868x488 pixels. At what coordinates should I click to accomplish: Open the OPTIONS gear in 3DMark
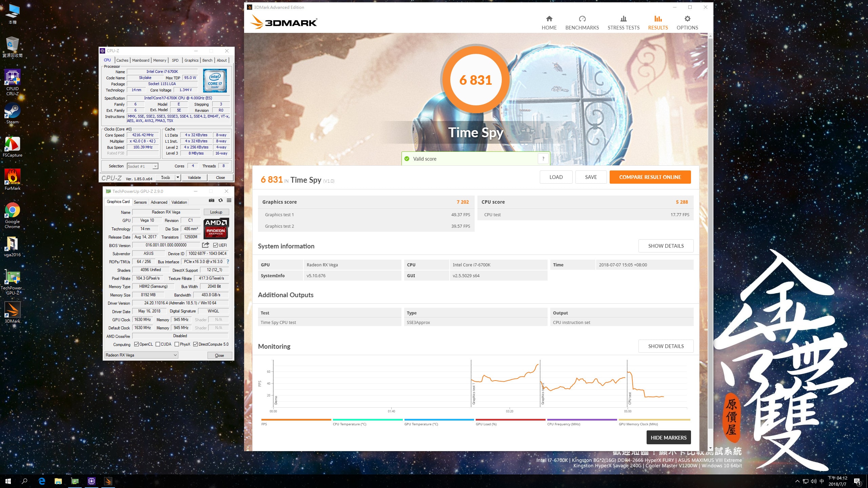coord(687,23)
